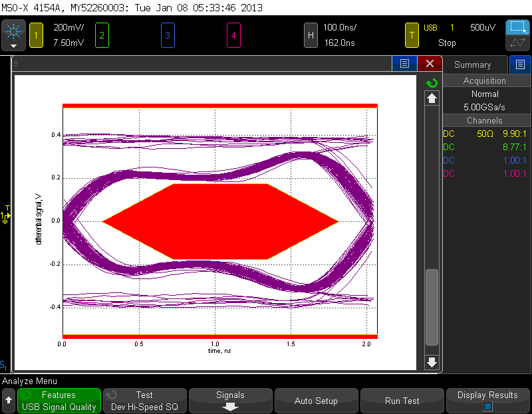Click the horizontal H timebase button
Image resolution: width=532 pixels, height=414 pixels.
[311, 35]
